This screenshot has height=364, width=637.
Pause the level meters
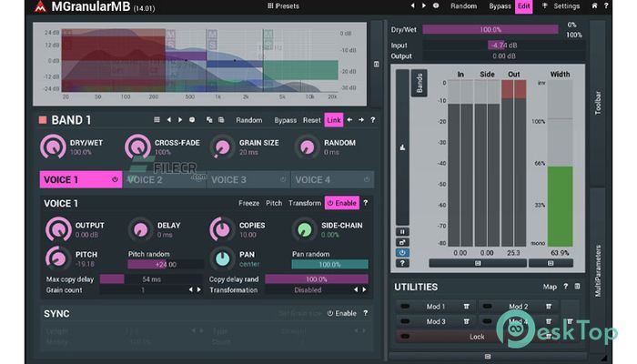(x=402, y=231)
